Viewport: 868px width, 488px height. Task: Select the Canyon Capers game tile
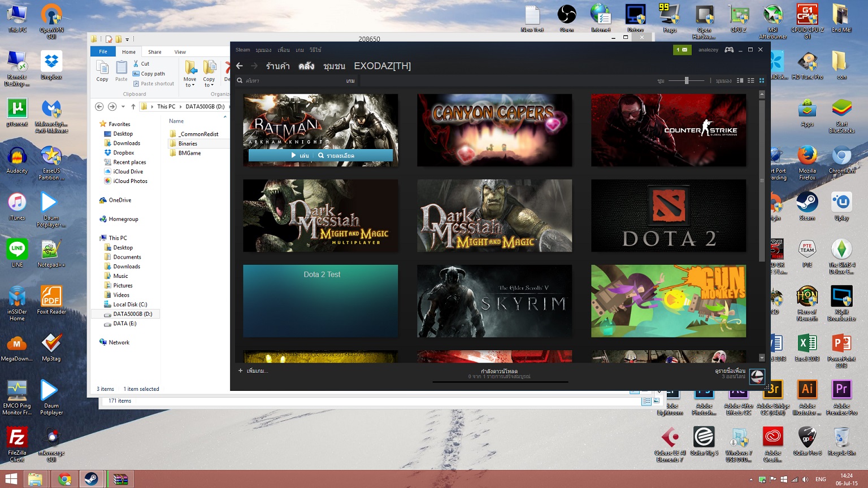tap(494, 130)
